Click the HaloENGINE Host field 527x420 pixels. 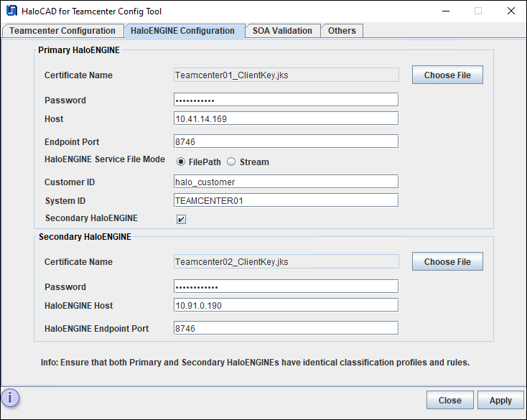(x=286, y=305)
